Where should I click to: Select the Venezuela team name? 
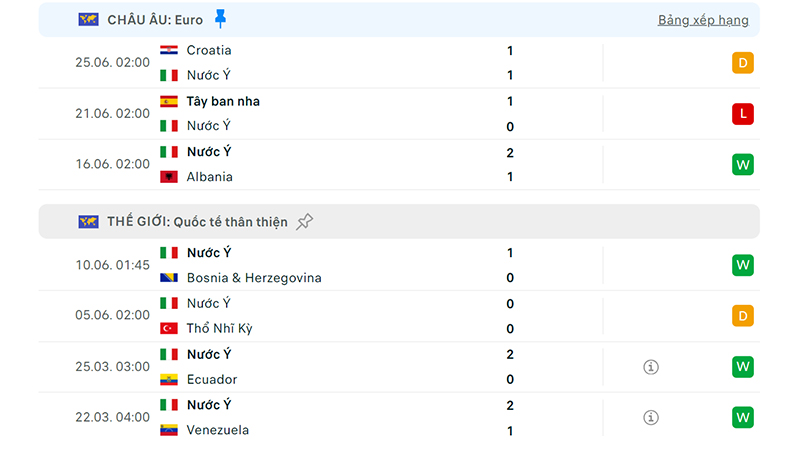tap(217, 430)
